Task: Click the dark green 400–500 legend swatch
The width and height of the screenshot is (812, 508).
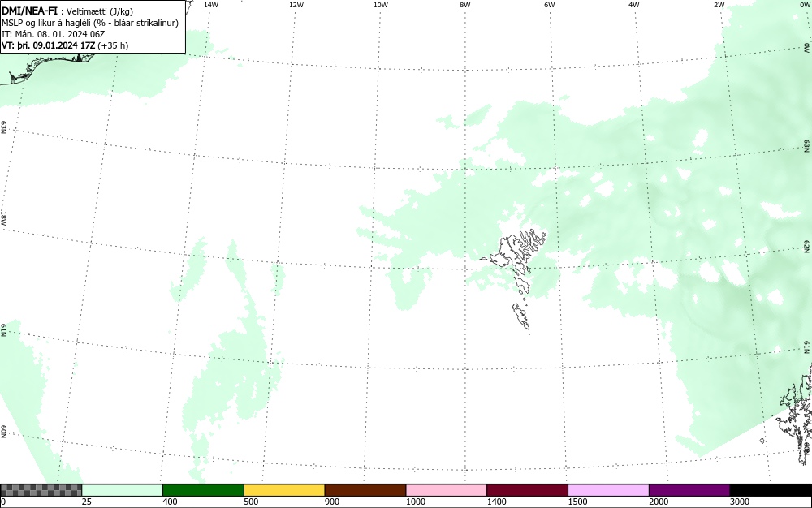Action: pyautogui.click(x=203, y=490)
